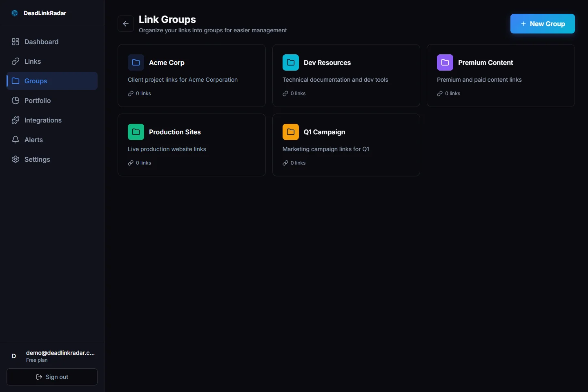
Task: Open the Portfolio section
Action: pyautogui.click(x=38, y=100)
